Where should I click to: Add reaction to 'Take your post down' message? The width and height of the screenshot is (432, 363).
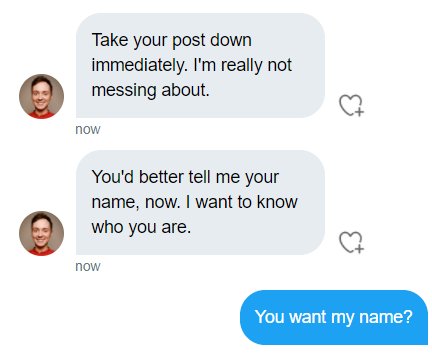point(351,105)
